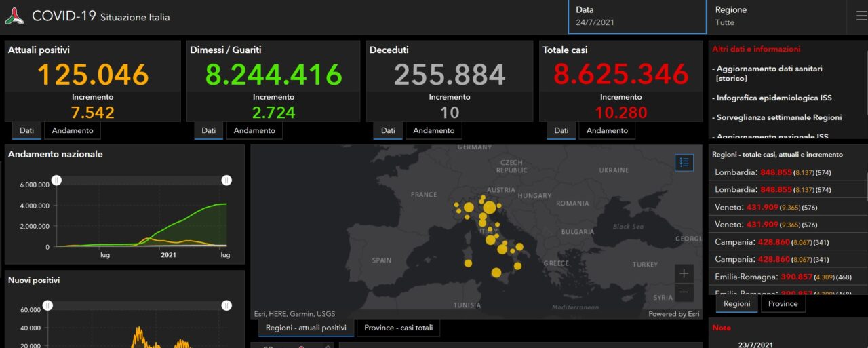Click the Sardinia bubble on the map

pos(468,263)
